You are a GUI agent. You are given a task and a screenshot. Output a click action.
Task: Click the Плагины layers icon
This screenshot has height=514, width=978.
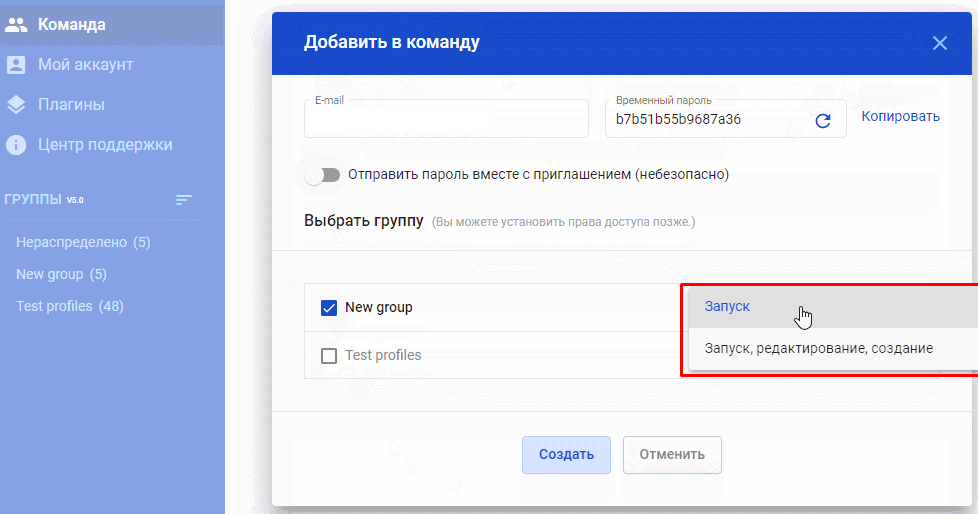click(16, 105)
